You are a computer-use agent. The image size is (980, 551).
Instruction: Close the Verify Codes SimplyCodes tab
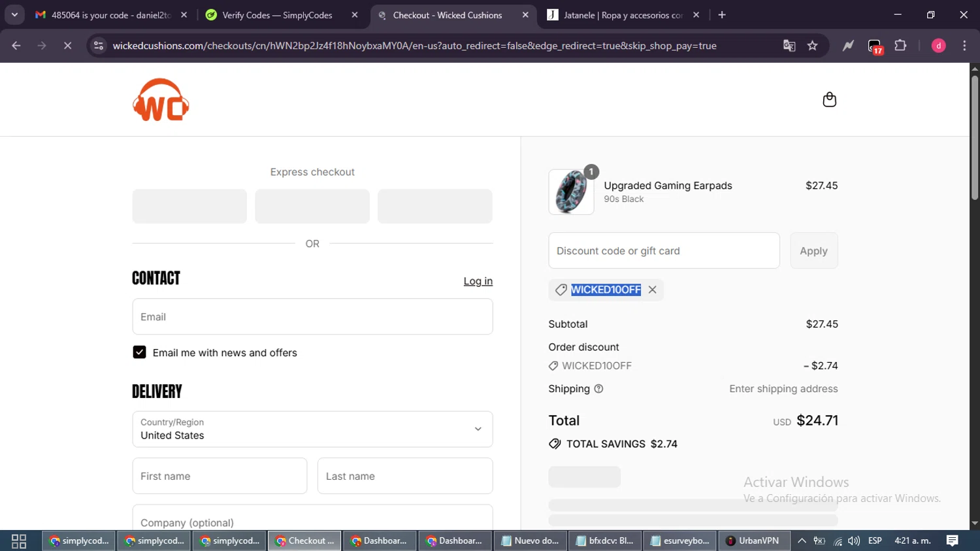pyautogui.click(x=355, y=15)
